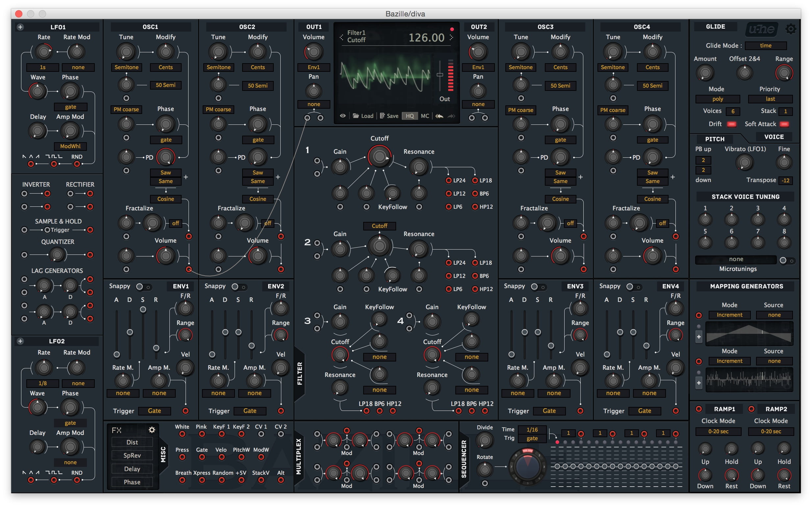
Task: Click the u-he logo badge
Action: [762, 30]
